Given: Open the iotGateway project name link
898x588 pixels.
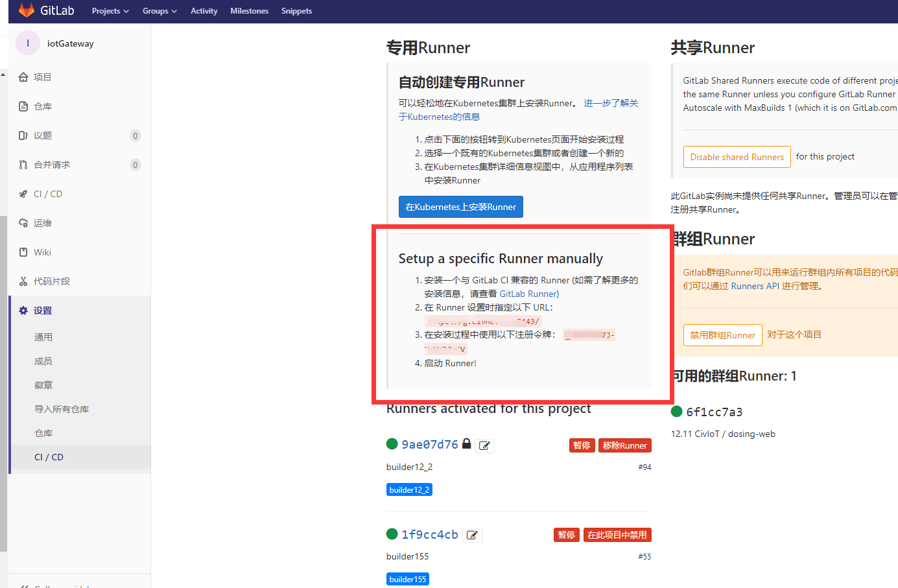Looking at the screenshot, I should (71, 43).
